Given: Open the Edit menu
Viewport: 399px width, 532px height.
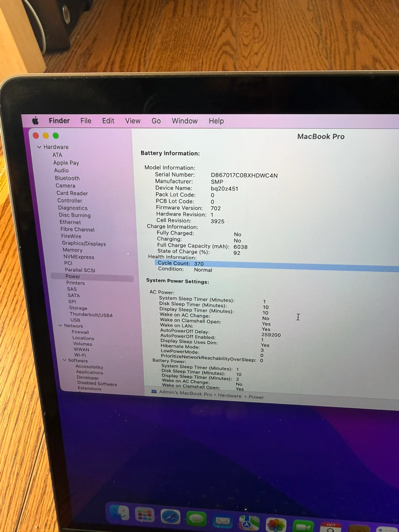Looking at the screenshot, I should (108, 121).
